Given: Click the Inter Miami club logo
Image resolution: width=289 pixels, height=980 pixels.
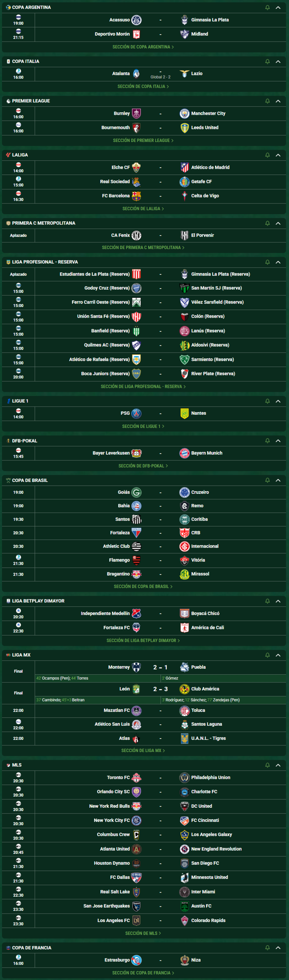Looking at the screenshot, I should pyautogui.click(x=184, y=892).
